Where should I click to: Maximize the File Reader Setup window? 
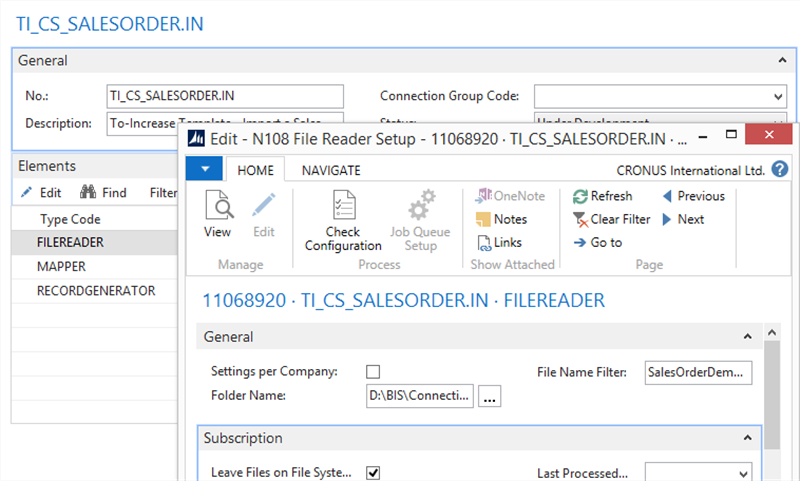coord(731,135)
